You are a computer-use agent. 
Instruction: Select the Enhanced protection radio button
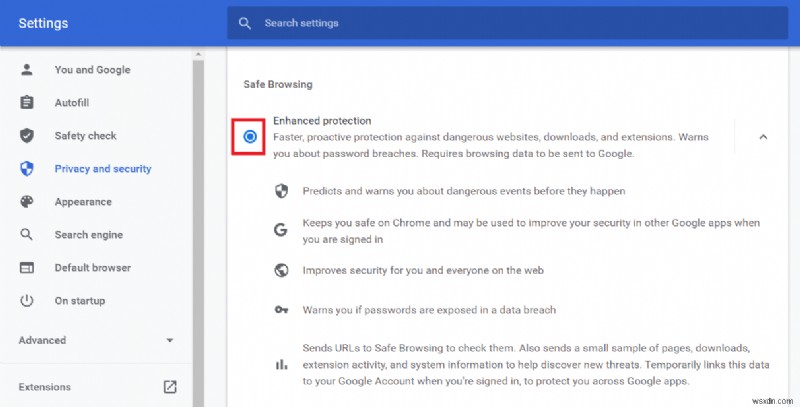click(x=249, y=137)
